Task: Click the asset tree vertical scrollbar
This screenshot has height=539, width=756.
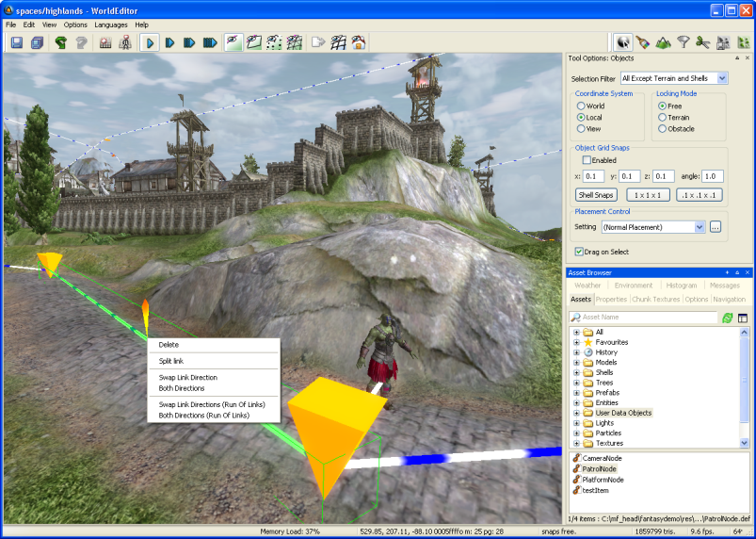Action: point(744,387)
